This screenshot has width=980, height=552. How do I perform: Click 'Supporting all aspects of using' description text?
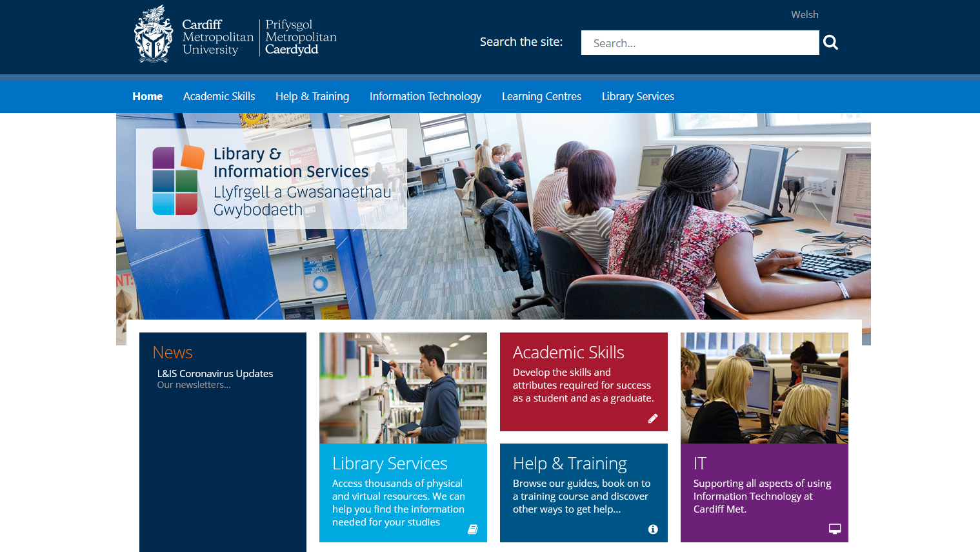[762, 483]
